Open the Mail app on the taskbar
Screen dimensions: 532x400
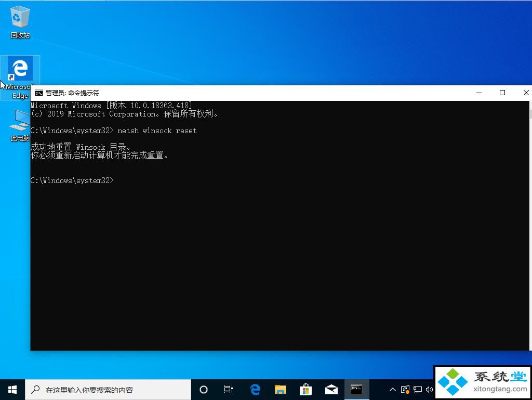pyautogui.click(x=331, y=390)
